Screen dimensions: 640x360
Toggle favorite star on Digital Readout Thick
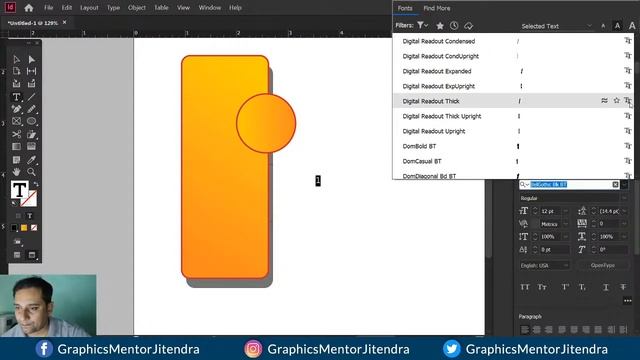coord(616,100)
